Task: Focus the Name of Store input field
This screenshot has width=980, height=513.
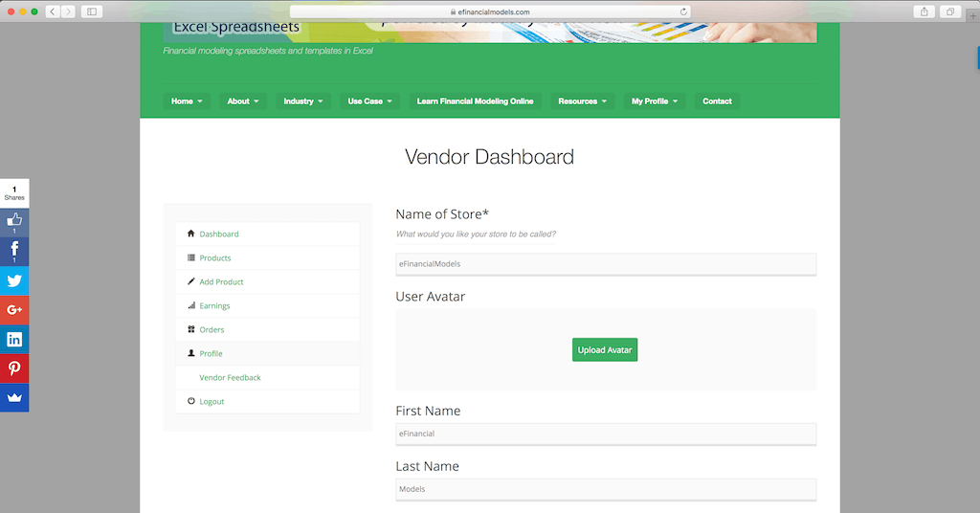Action: click(x=606, y=264)
